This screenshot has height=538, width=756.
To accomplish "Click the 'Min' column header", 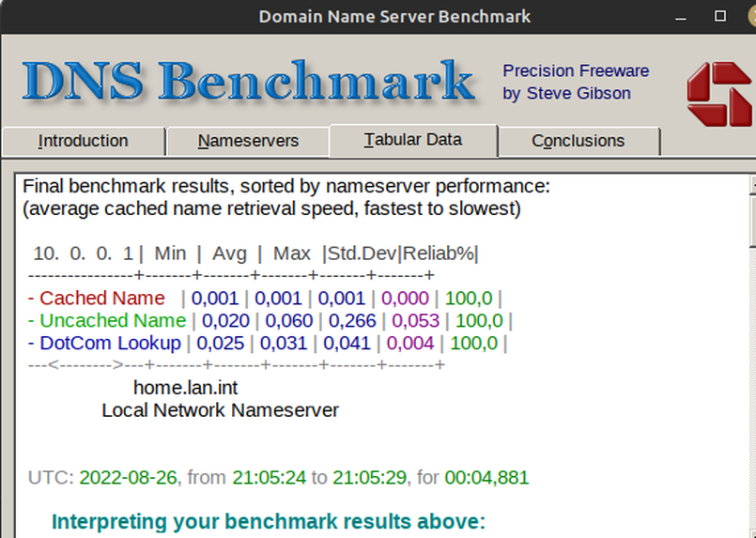I will coord(170,254).
